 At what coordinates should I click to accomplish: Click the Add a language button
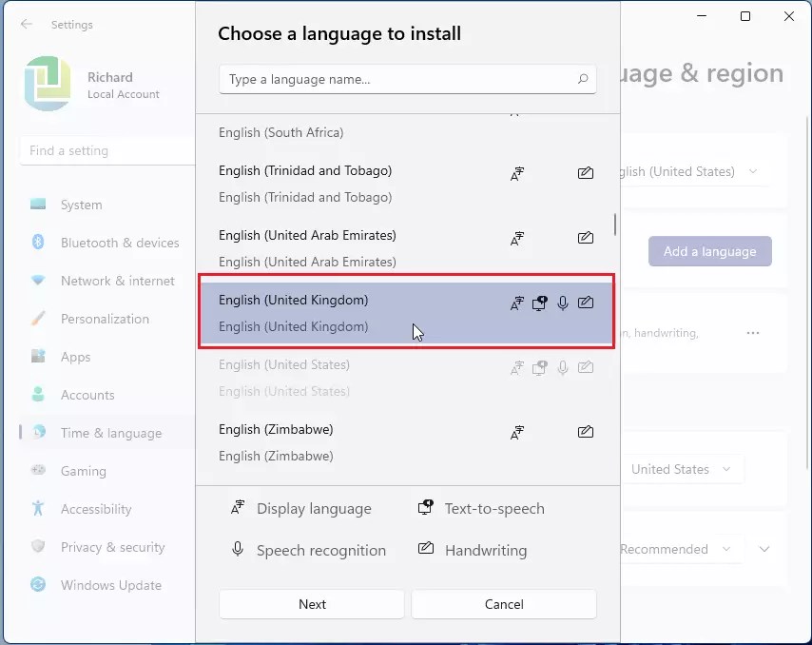point(709,251)
